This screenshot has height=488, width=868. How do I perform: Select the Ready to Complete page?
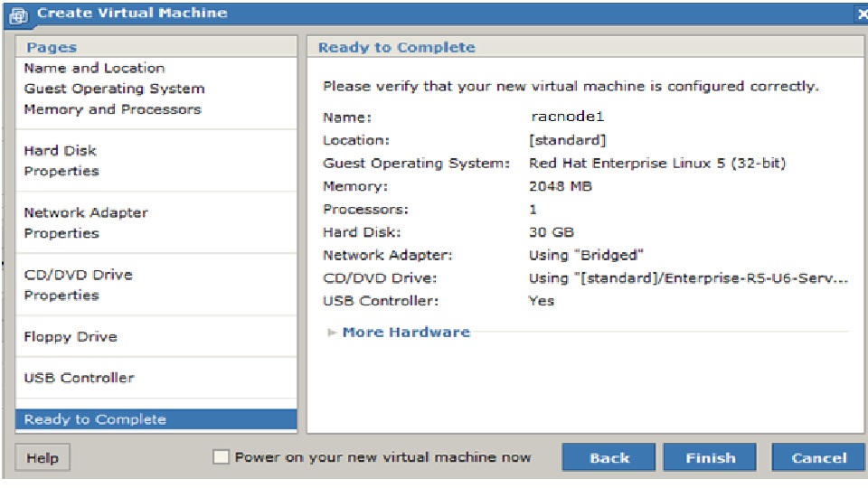95,419
